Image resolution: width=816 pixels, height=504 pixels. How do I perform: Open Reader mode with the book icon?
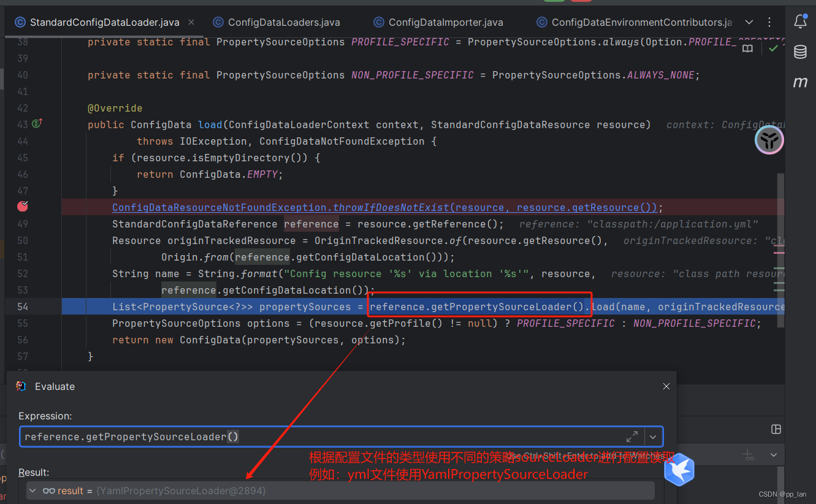pos(747,47)
